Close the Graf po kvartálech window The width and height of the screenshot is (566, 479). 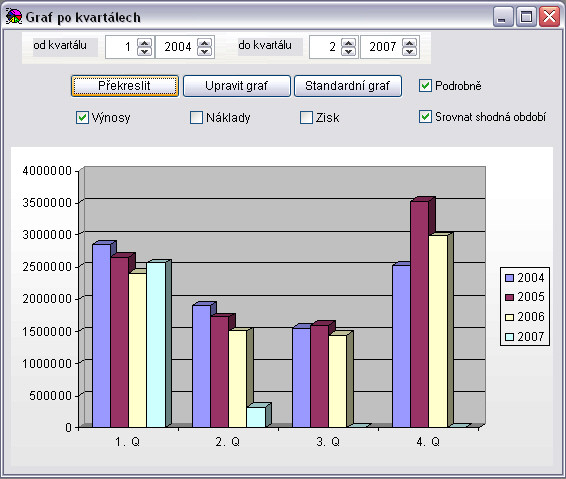click(x=549, y=17)
